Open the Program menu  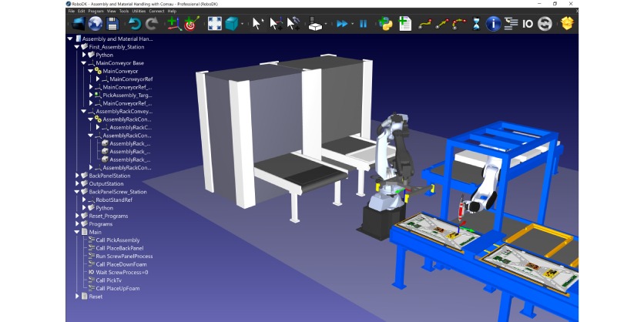(96, 11)
